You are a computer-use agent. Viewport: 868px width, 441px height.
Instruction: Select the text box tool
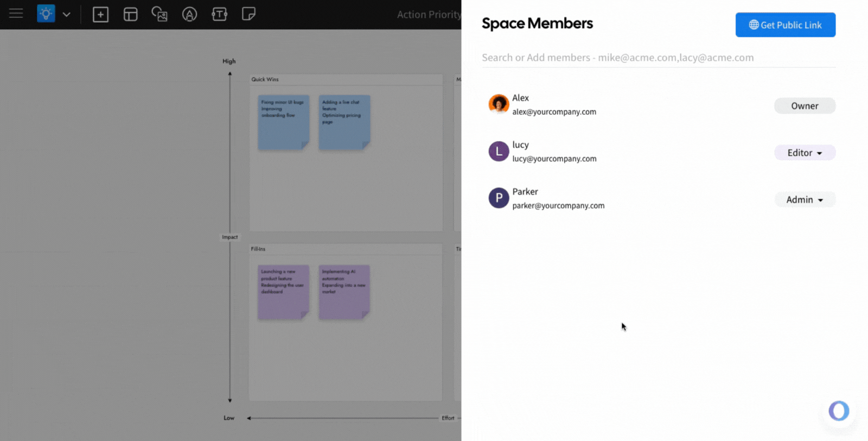(219, 14)
